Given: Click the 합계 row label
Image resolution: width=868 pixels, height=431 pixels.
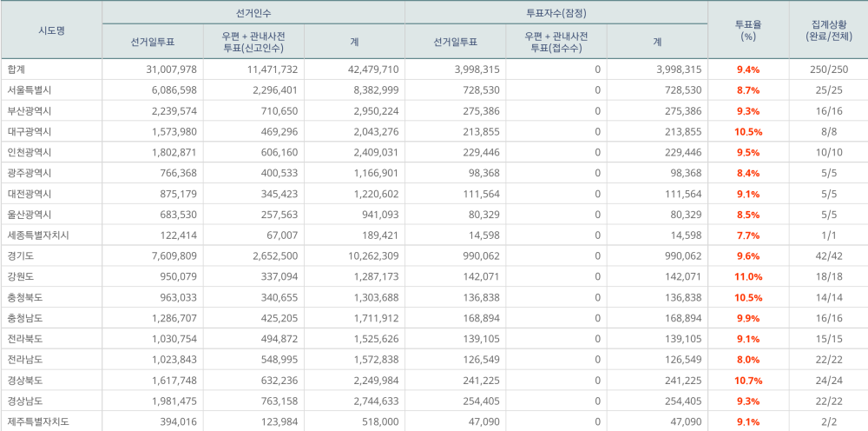Looking at the screenshot, I should [16, 70].
